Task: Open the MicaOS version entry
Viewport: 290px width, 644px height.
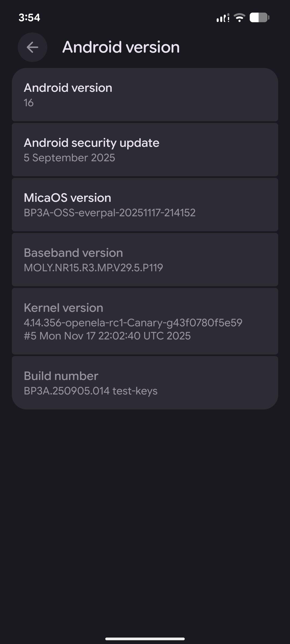Action: pos(145,205)
